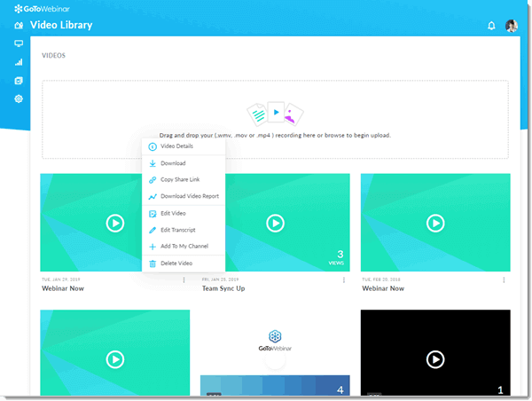Click the edit video icon in menu
The height and width of the screenshot is (401, 532).
(x=153, y=214)
